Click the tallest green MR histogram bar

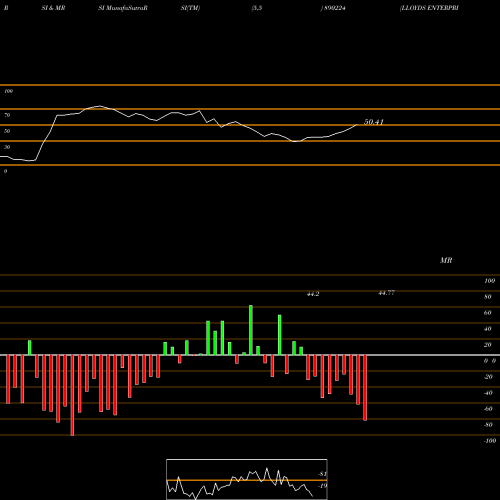point(251,330)
